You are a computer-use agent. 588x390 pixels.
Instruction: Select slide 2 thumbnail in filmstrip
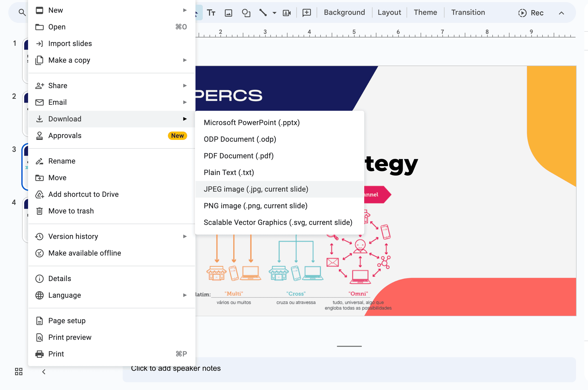pos(25,114)
